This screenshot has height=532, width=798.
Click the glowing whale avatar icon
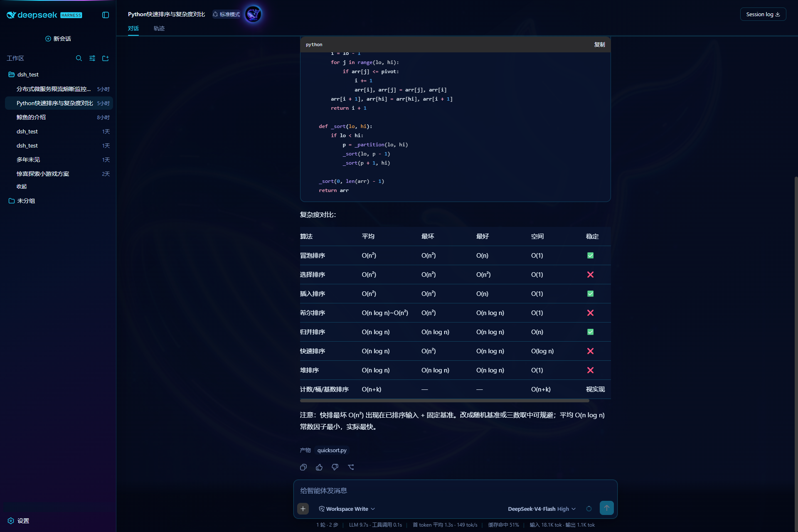point(253,14)
